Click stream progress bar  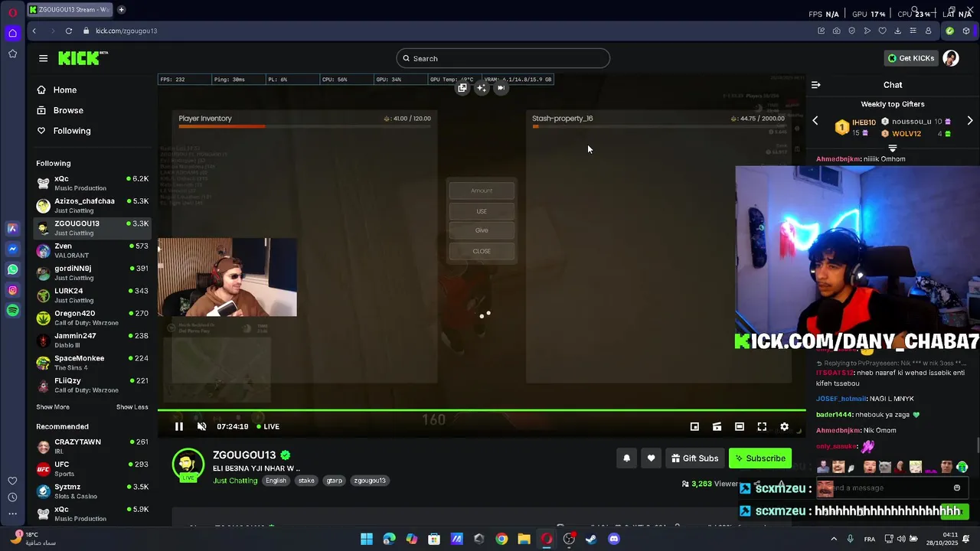482,410
